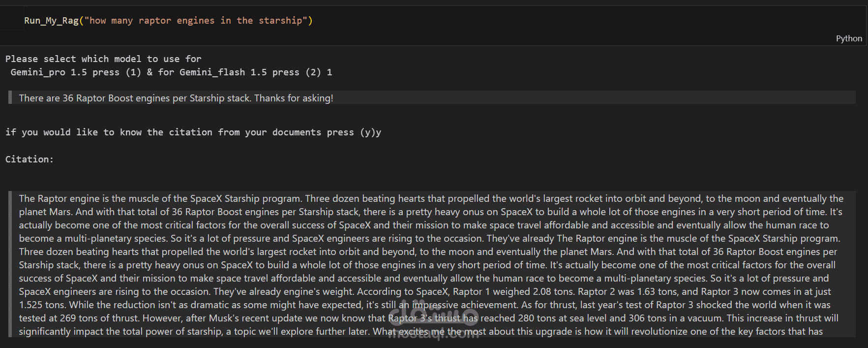Click the Run_My_Rag function name in code cell
The image size is (868, 348).
point(51,21)
